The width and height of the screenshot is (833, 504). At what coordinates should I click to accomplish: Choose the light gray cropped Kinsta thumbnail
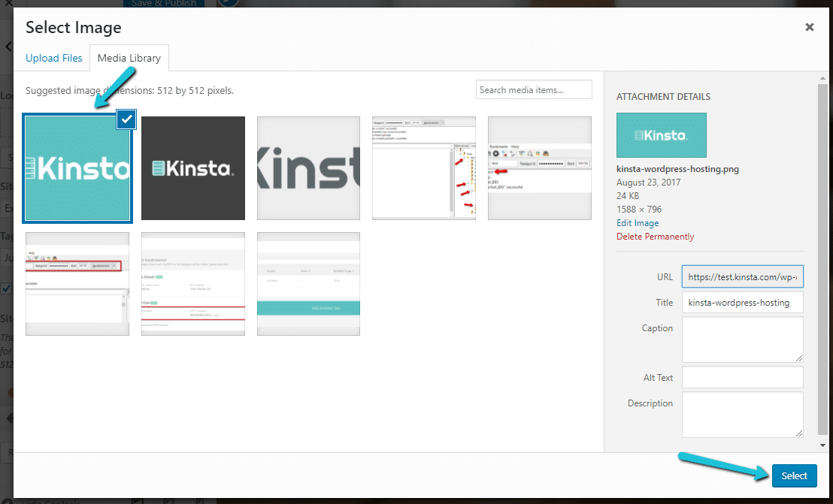pos(309,168)
